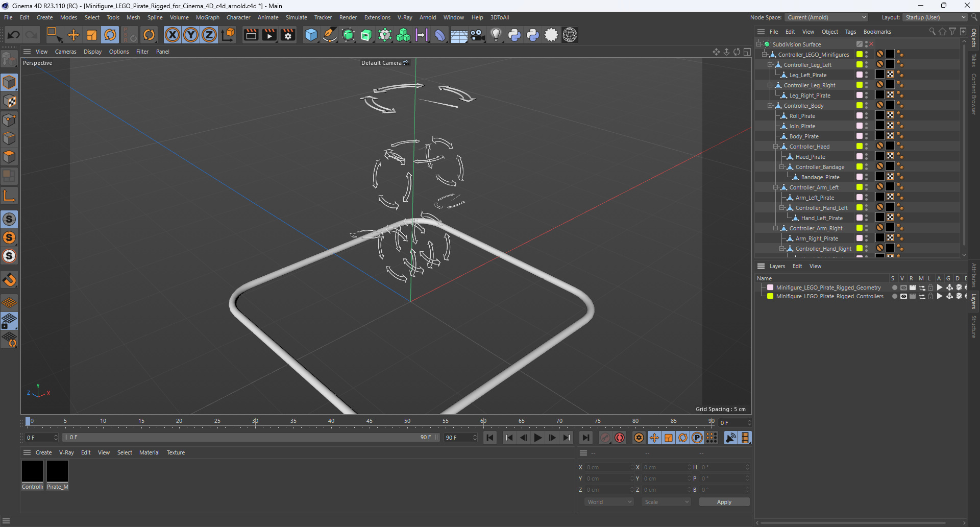Go to end of animation
The height and width of the screenshot is (527, 980).
[586, 438]
